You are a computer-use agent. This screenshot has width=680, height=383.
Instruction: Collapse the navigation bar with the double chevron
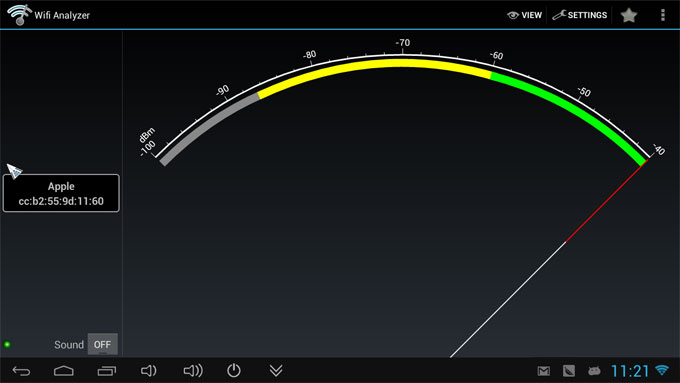tap(276, 370)
